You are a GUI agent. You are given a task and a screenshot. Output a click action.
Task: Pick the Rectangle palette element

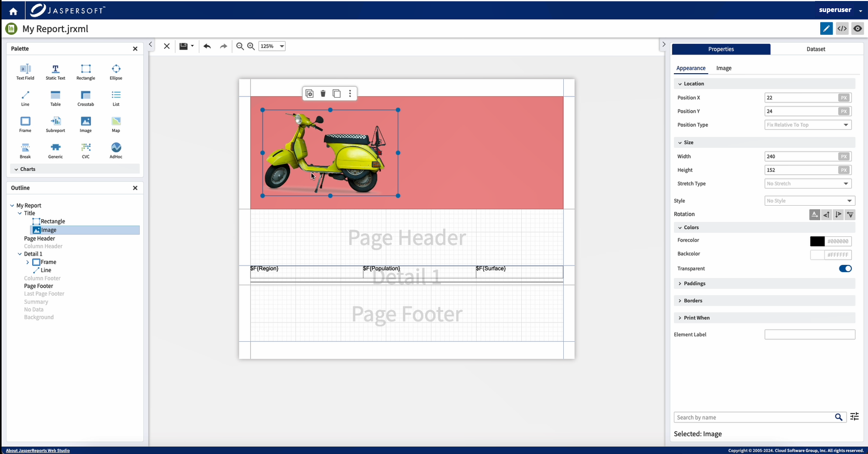click(x=86, y=72)
